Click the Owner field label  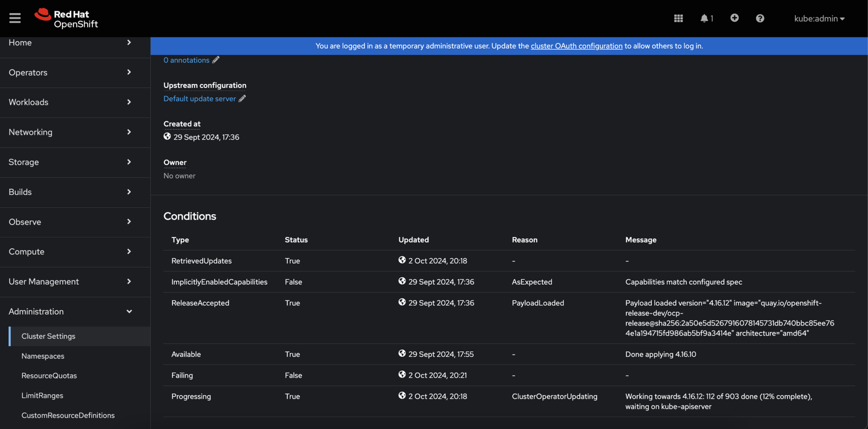175,162
